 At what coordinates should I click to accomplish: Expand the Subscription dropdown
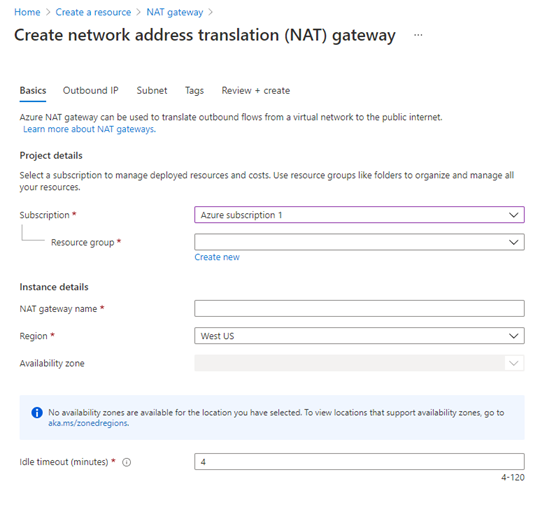[359, 215]
